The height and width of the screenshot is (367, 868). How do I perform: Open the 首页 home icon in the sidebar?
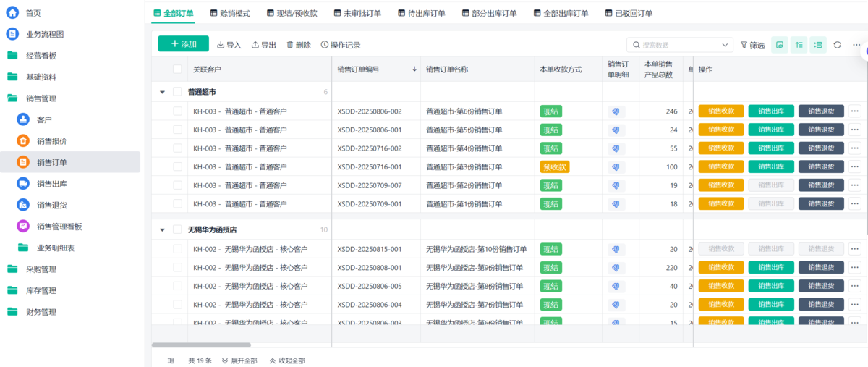click(12, 12)
